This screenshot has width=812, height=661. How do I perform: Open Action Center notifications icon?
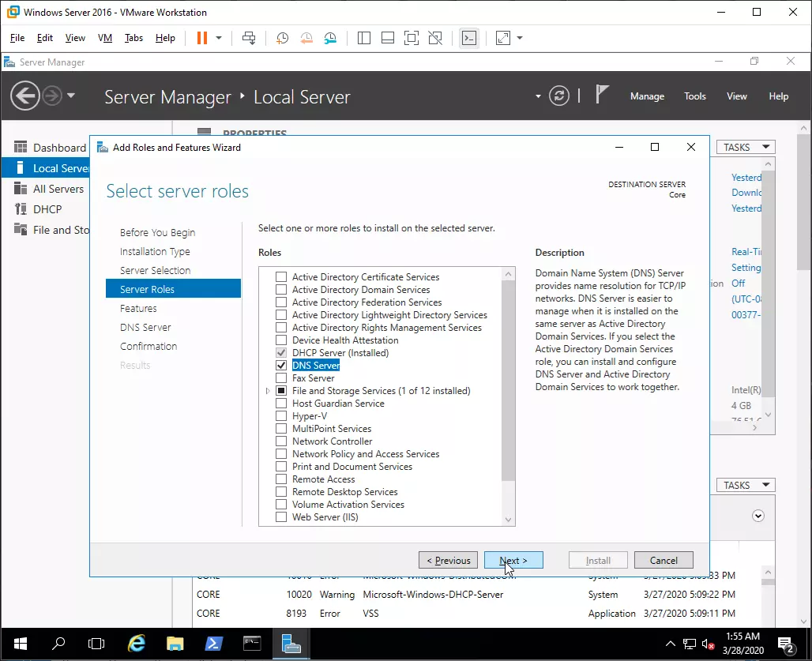pyautogui.click(x=788, y=645)
